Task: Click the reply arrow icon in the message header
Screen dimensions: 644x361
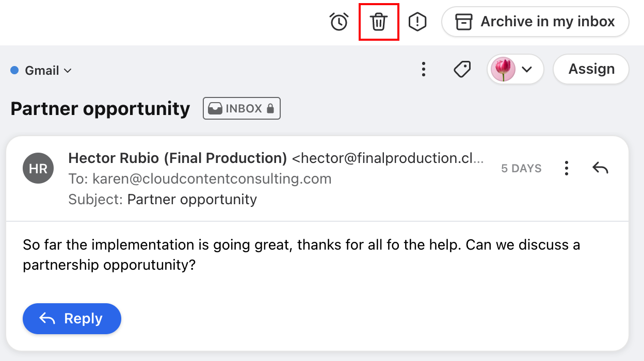Action: (x=600, y=168)
